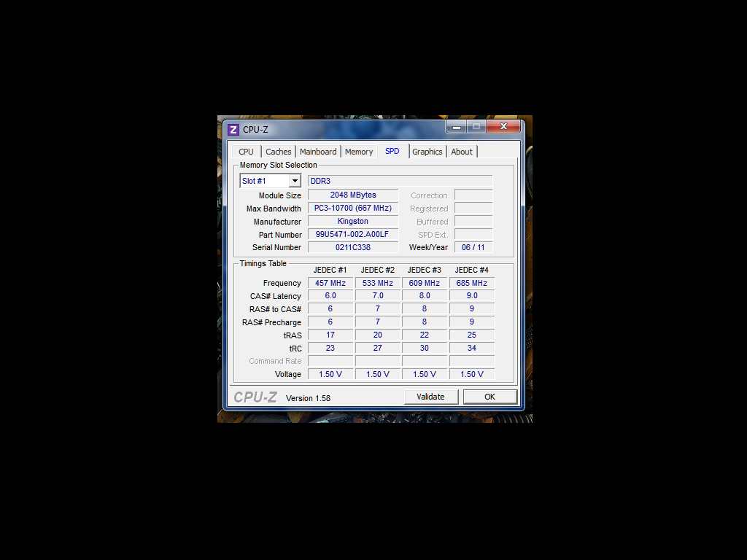
Task: Click the JEDEC #1 column header
Action: 330,270
